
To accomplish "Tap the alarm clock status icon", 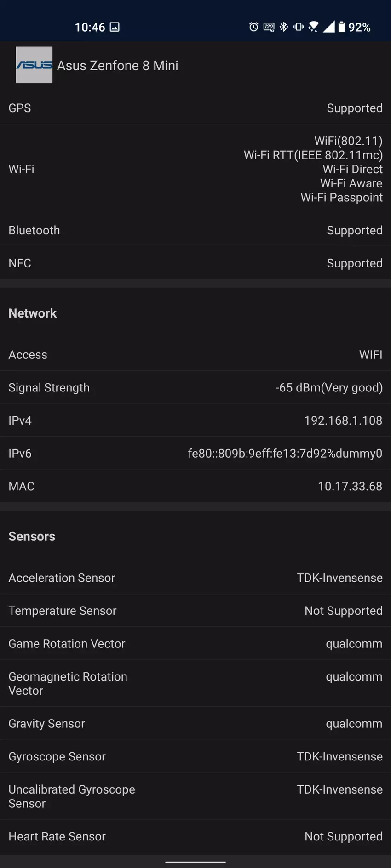I will coord(253,27).
